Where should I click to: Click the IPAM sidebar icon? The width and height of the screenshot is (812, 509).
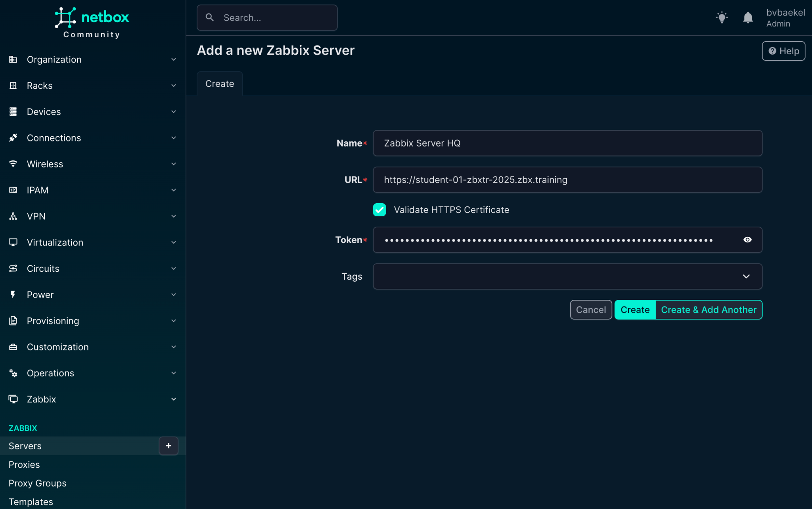point(13,190)
